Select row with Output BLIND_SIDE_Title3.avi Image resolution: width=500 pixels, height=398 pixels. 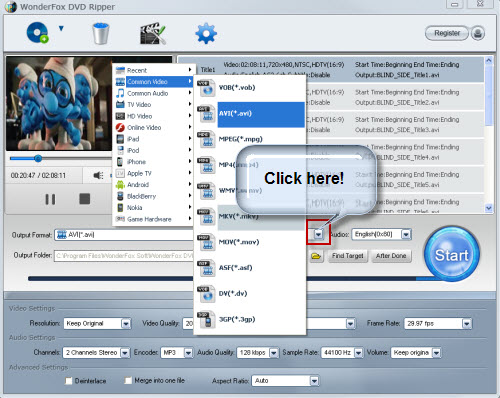[395, 124]
